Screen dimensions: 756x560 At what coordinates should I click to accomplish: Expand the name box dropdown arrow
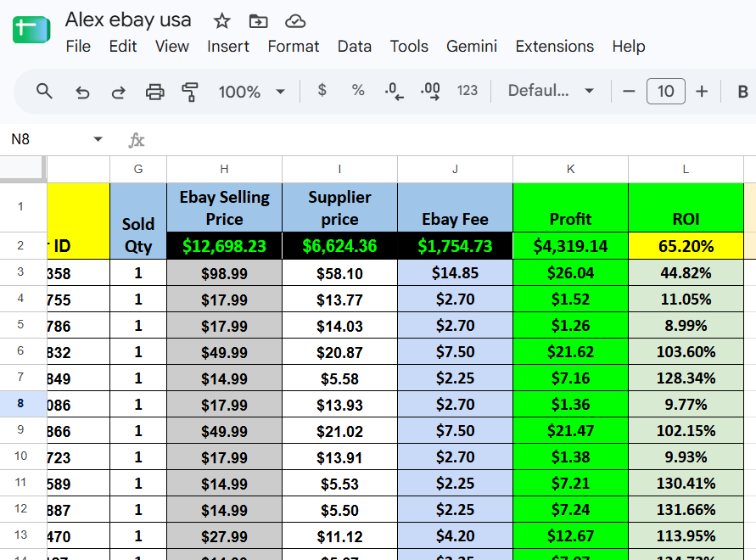tap(98, 139)
